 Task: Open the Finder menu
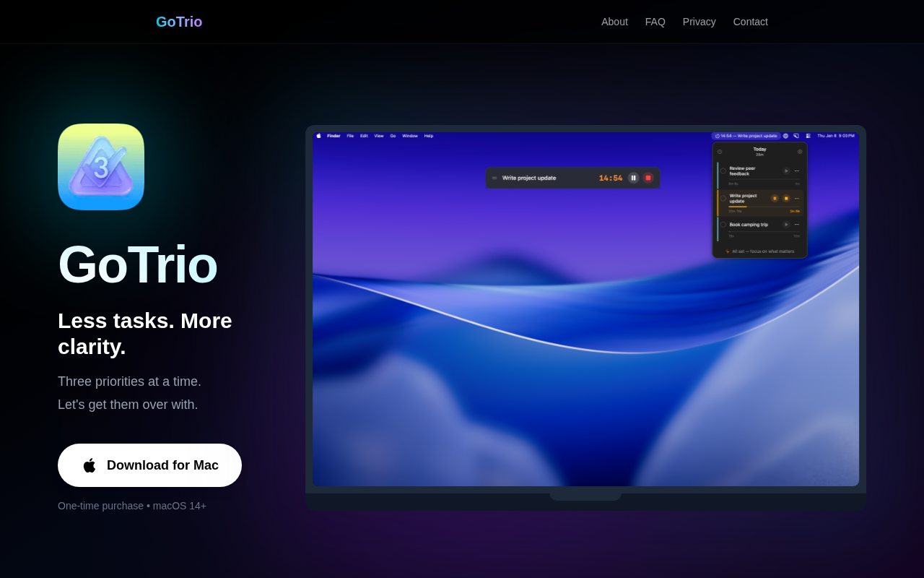(x=334, y=136)
